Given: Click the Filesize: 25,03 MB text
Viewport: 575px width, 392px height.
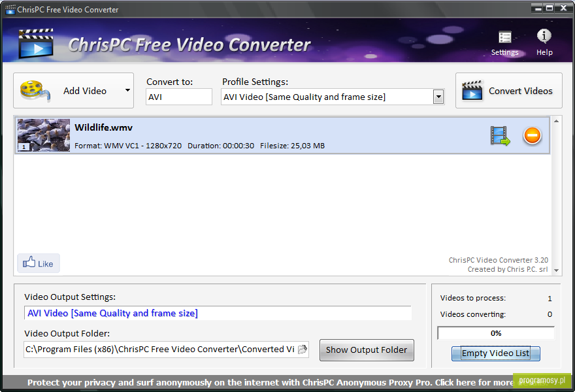Looking at the screenshot, I should tap(292, 146).
